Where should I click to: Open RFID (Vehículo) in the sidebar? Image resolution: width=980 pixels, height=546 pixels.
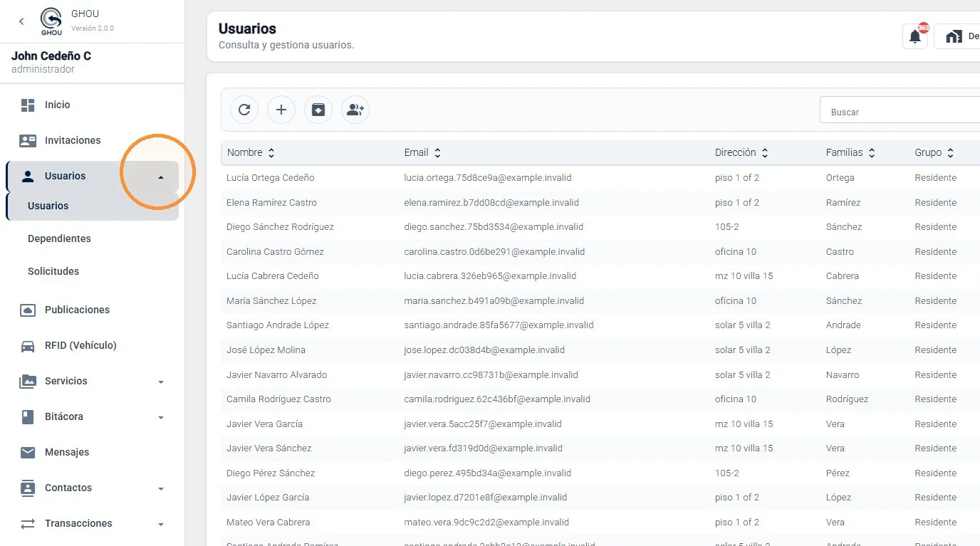click(92, 345)
